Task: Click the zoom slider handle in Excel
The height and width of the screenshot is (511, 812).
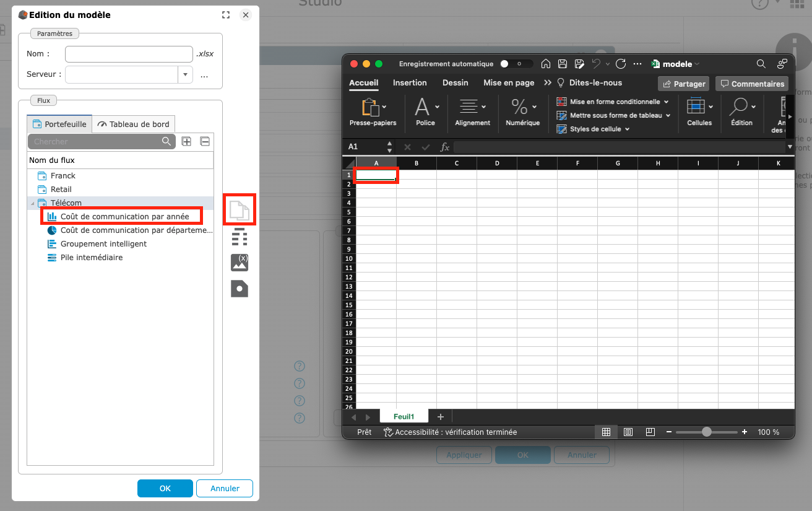Action: click(x=706, y=432)
